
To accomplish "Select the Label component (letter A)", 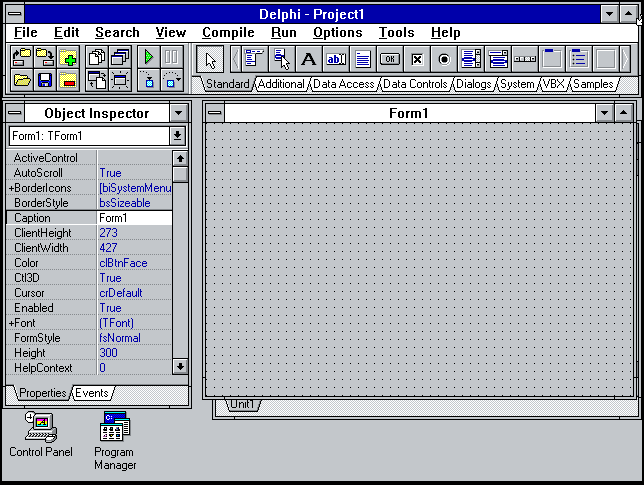I will point(309,59).
